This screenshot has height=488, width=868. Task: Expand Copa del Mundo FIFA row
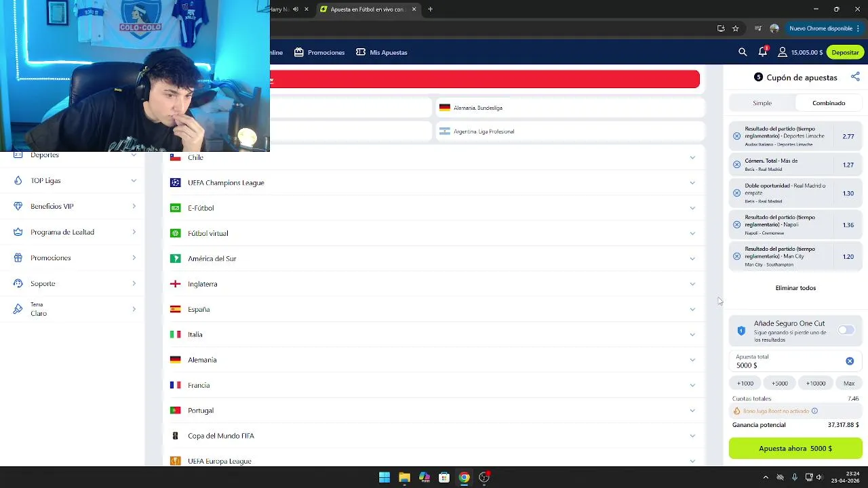(692, 436)
